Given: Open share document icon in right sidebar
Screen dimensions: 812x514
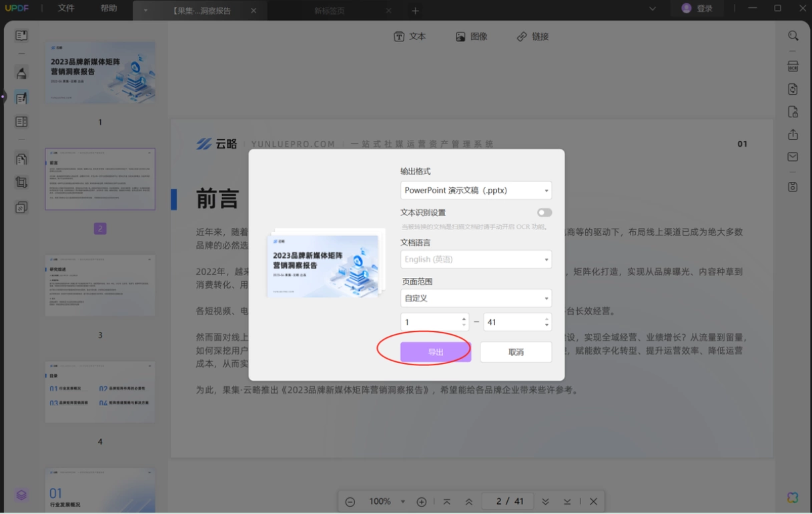Looking at the screenshot, I should click(793, 135).
